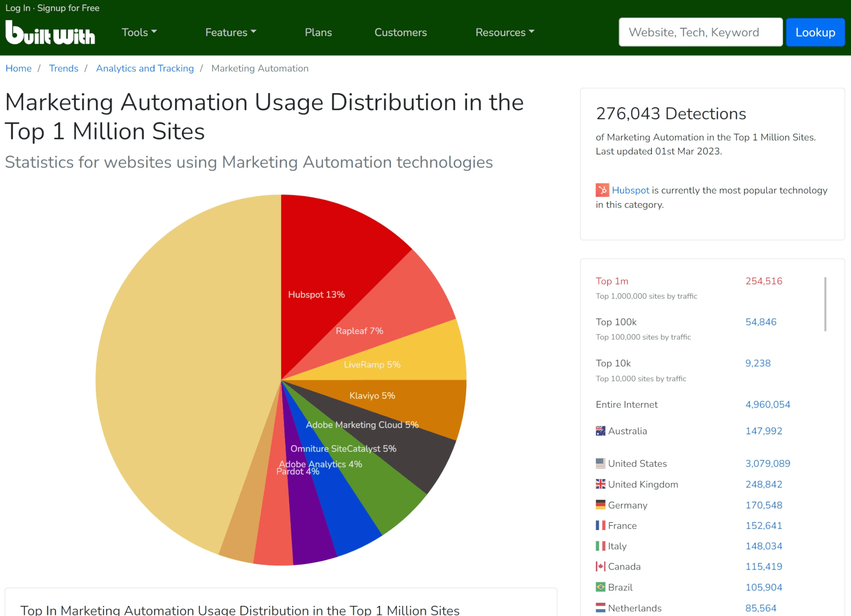Click the BuiltWith logo
851x616 pixels.
(50, 32)
